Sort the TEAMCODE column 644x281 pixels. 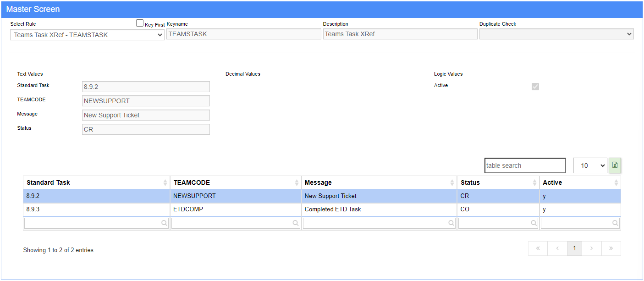[297, 183]
